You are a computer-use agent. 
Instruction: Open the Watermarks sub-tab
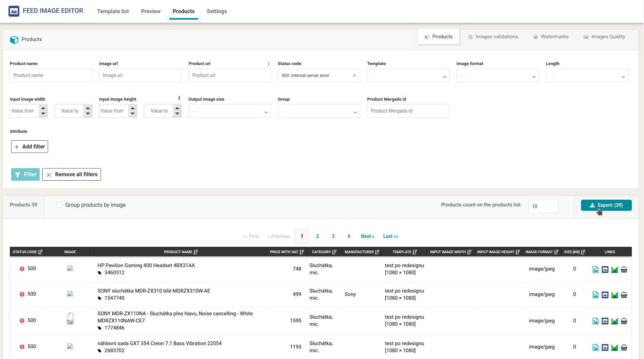(x=551, y=37)
